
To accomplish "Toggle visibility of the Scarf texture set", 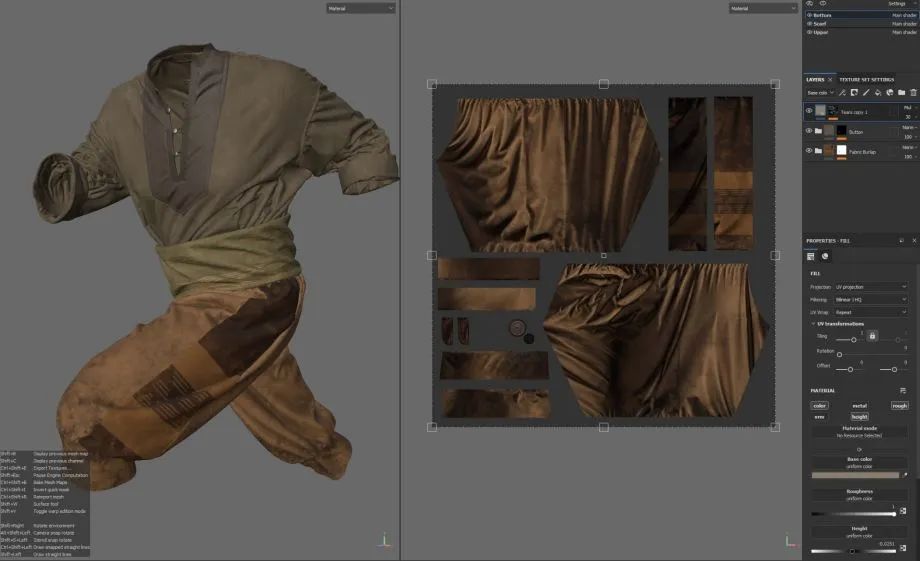I will tap(809, 24).
